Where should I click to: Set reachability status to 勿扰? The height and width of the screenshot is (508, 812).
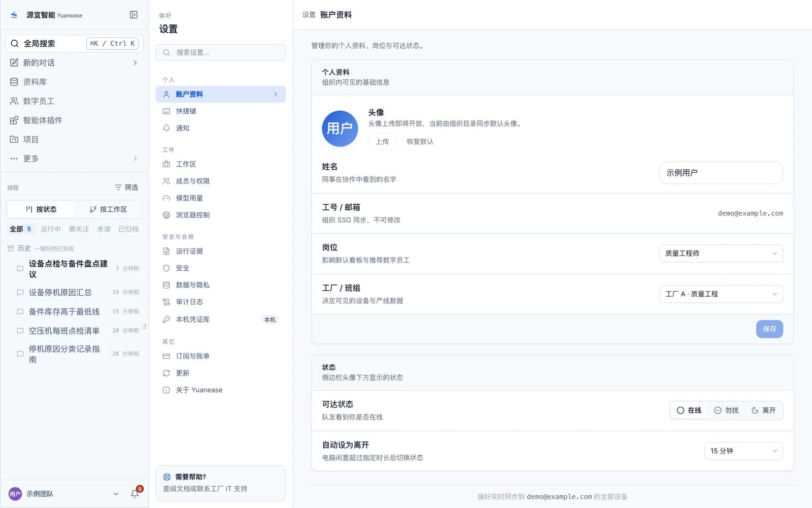(726, 410)
